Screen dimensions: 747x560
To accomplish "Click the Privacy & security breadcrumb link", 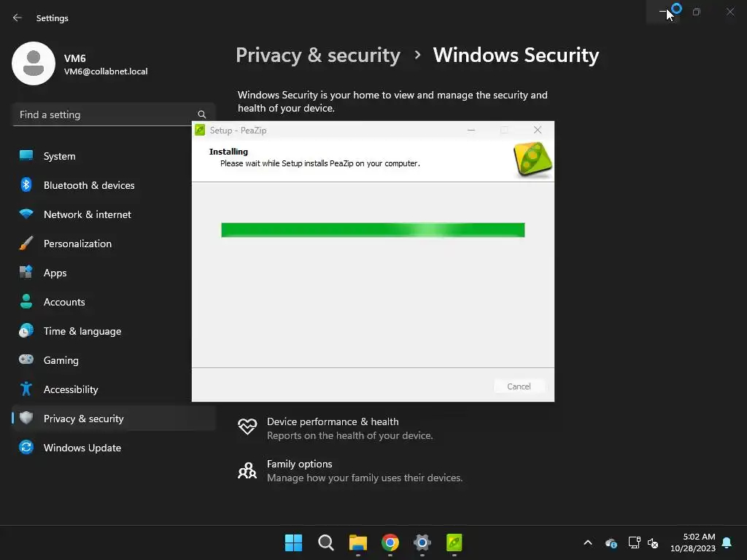I will (318, 55).
